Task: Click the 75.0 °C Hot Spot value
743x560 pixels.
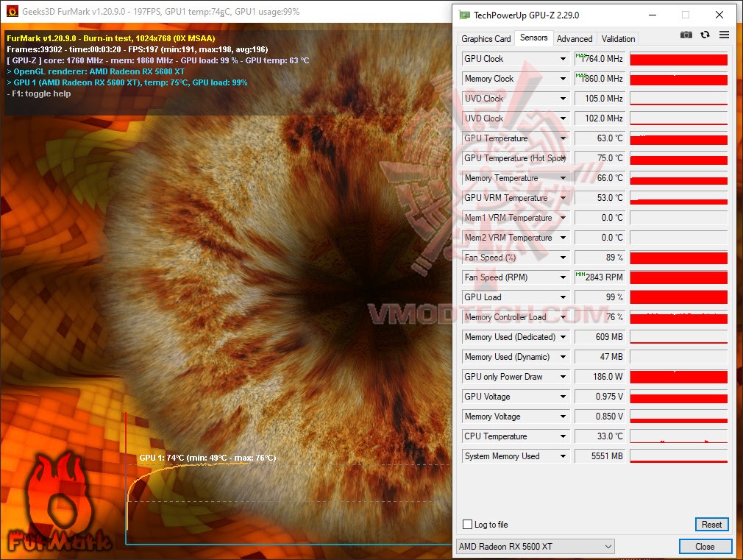Action: pyautogui.click(x=600, y=158)
